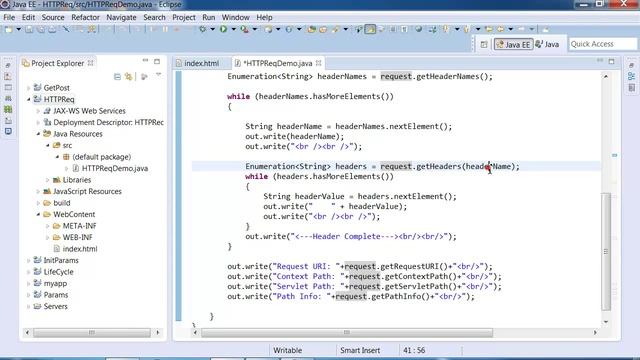Collapse the WebContent folder node
This screenshot has width=640, height=360.
[x=38, y=214]
